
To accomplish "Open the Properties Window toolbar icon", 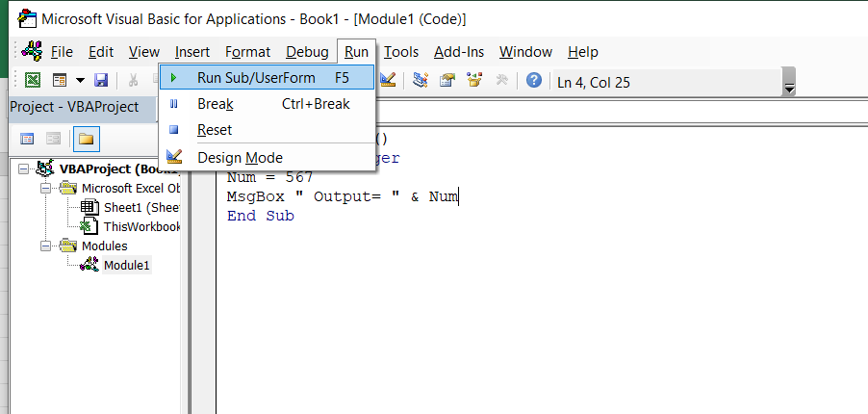I will [447, 81].
